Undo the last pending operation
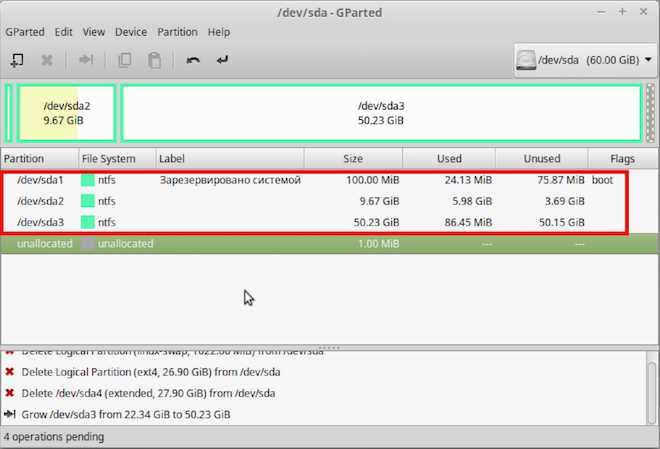Screen dimensions: 660x449 (193, 60)
